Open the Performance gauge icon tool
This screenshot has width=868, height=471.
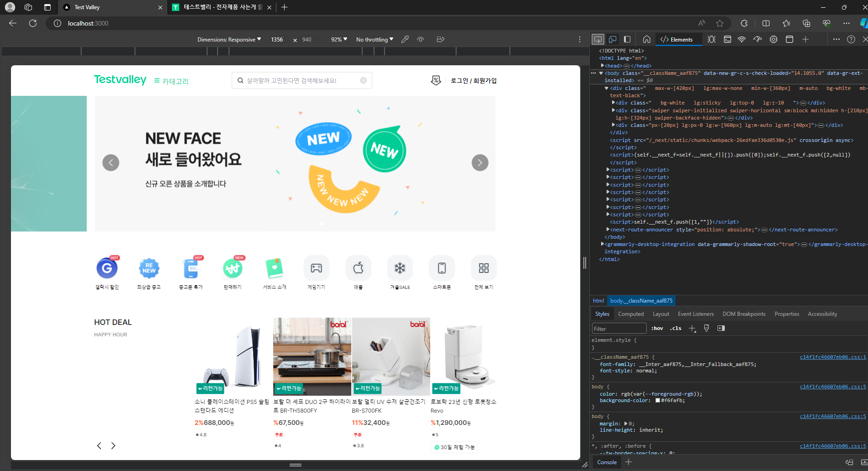(758, 39)
